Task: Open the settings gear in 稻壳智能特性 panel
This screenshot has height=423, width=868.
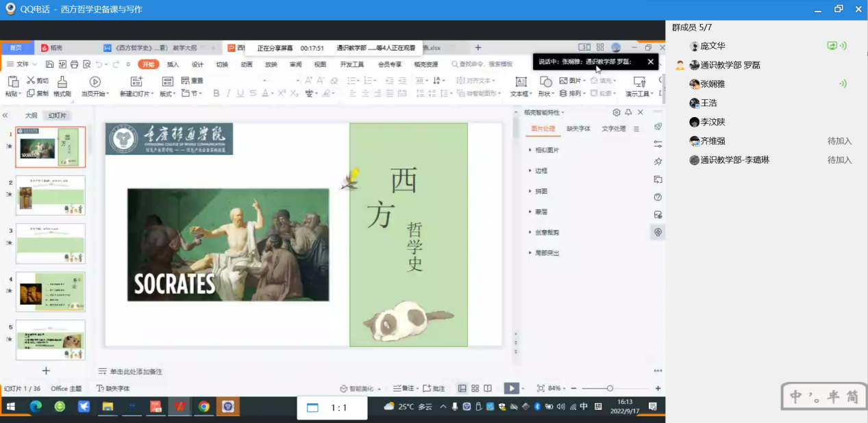Action: tap(616, 112)
